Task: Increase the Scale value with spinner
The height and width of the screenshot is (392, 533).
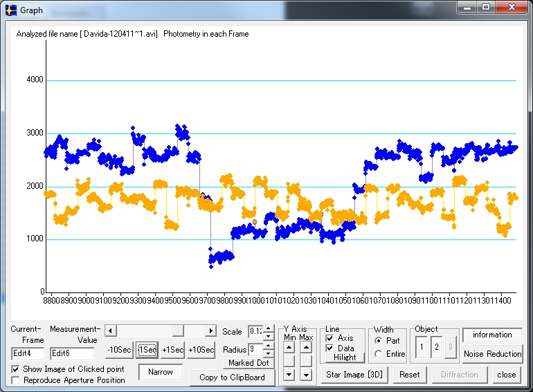Action: pyautogui.click(x=268, y=328)
